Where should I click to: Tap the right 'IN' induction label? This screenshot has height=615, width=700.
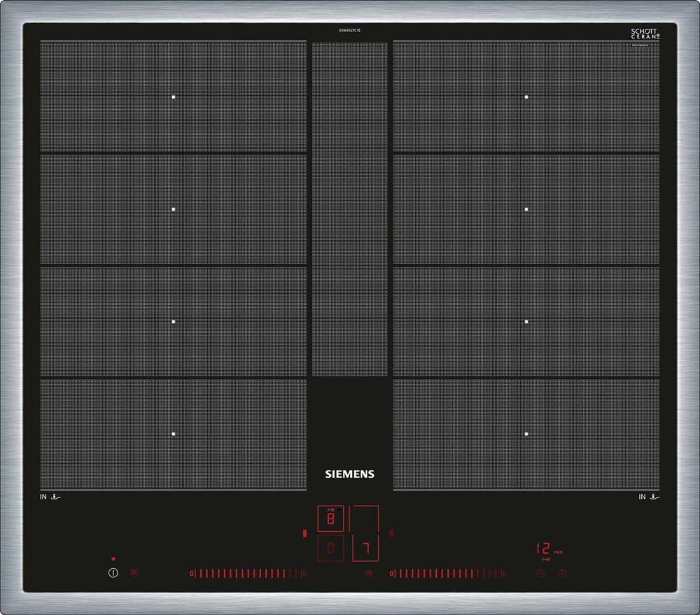pos(642,497)
